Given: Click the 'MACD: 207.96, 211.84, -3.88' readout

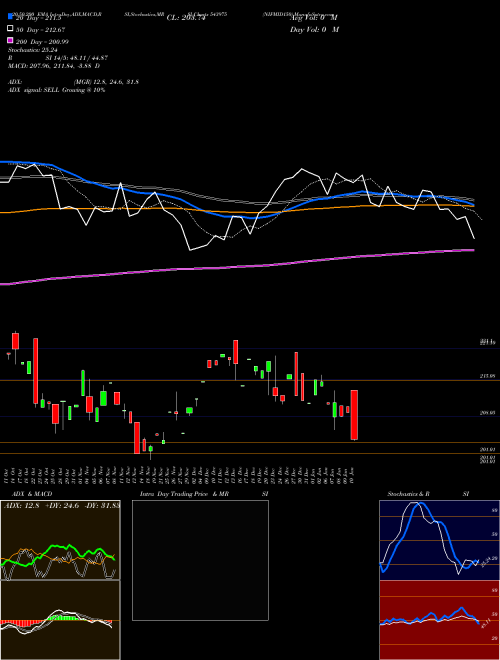Looking at the screenshot, I should pyautogui.click(x=51, y=66).
